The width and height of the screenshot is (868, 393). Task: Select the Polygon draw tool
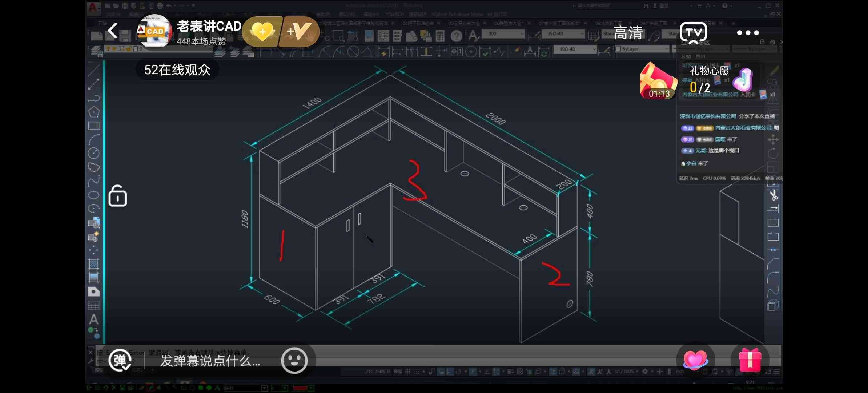pos(93,112)
